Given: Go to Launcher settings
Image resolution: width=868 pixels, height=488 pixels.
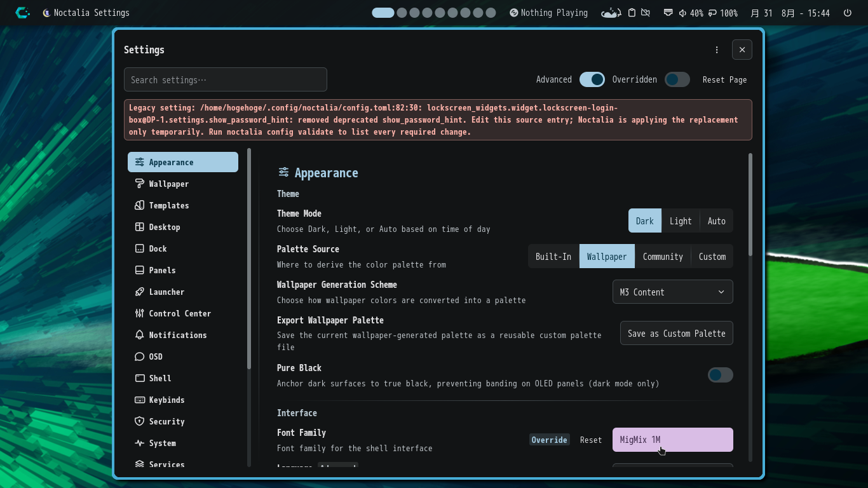Looking at the screenshot, I should click(x=183, y=292).
